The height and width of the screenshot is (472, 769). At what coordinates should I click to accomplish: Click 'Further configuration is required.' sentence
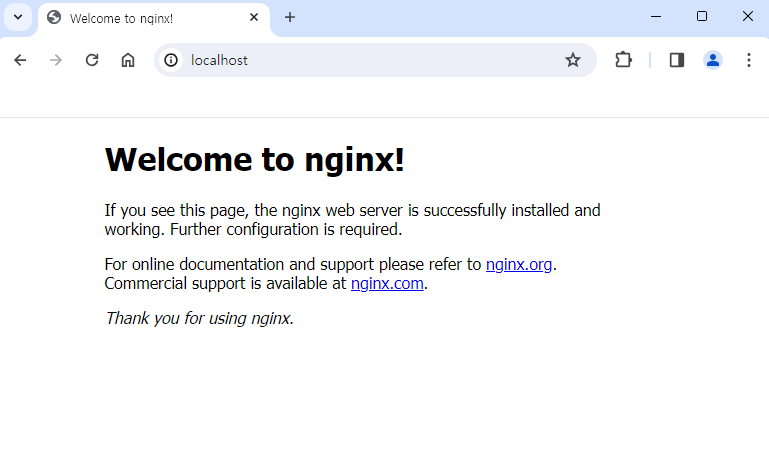point(286,230)
